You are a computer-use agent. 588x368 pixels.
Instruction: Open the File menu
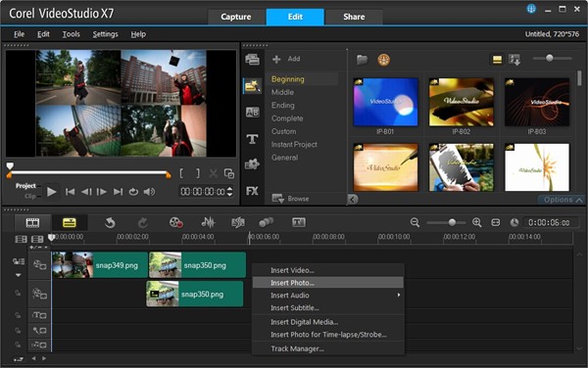coord(20,34)
